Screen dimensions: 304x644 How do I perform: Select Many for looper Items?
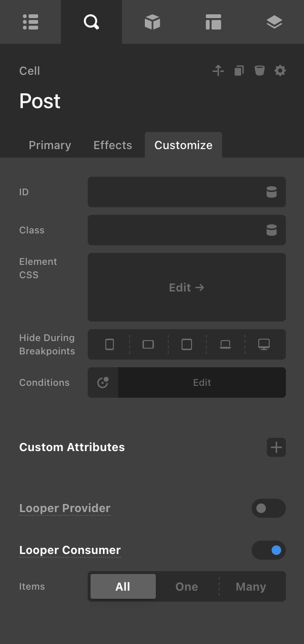(251, 586)
